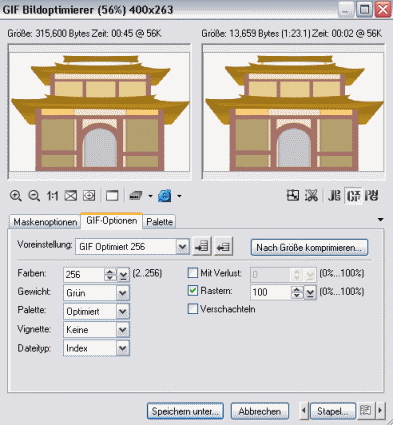Open the Maskenoptionen tab
This screenshot has width=393, height=425.
pos(45,222)
